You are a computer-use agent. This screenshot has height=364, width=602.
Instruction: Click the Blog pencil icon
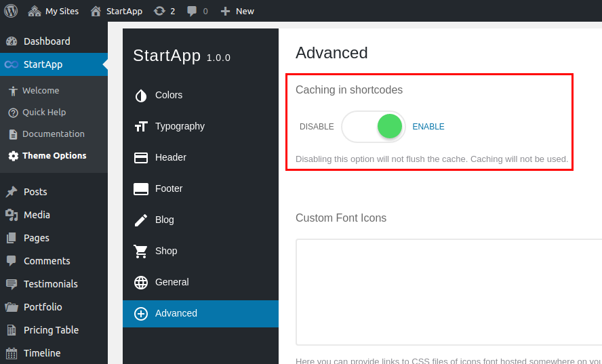coord(141,220)
